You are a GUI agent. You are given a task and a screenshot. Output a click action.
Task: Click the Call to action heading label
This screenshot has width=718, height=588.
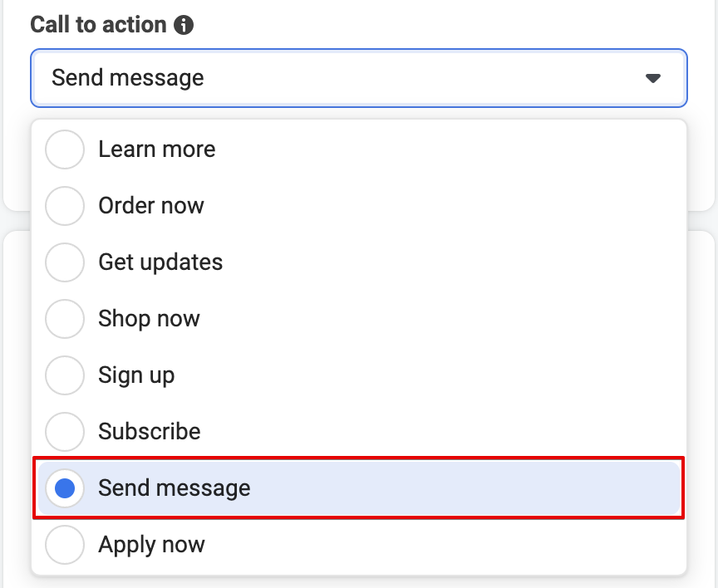pos(98,25)
